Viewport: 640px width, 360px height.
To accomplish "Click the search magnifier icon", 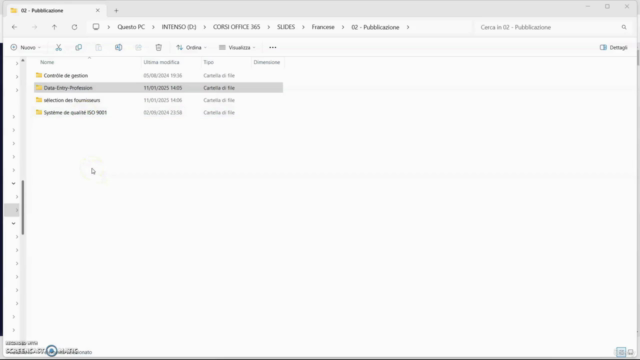I will coord(624,27).
